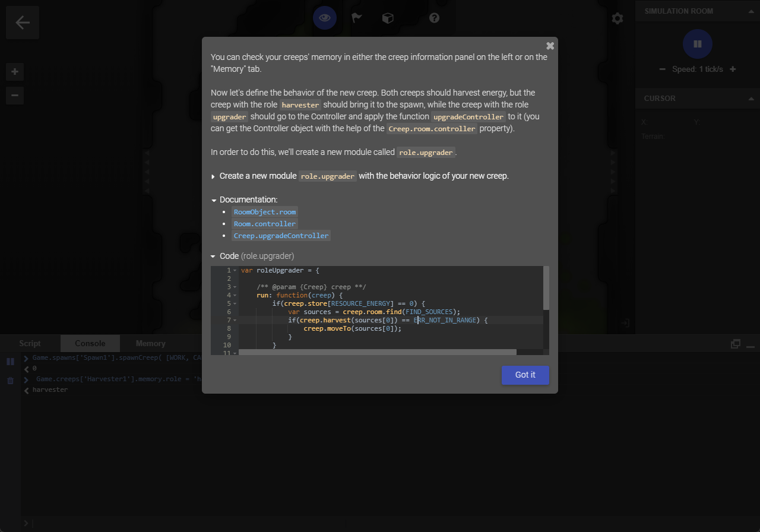Switch to the Console tab
The image size is (760, 532).
click(x=90, y=343)
